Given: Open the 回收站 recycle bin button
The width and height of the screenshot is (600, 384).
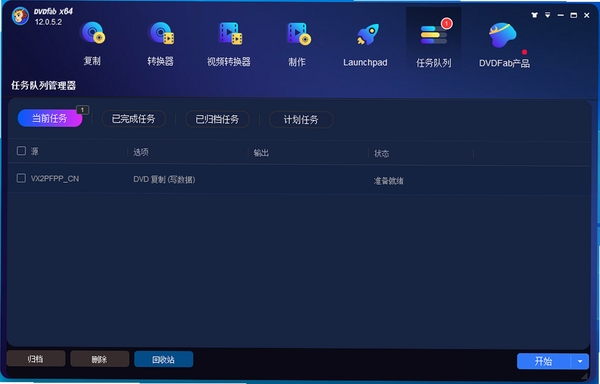Looking at the screenshot, I should [163, 360].
